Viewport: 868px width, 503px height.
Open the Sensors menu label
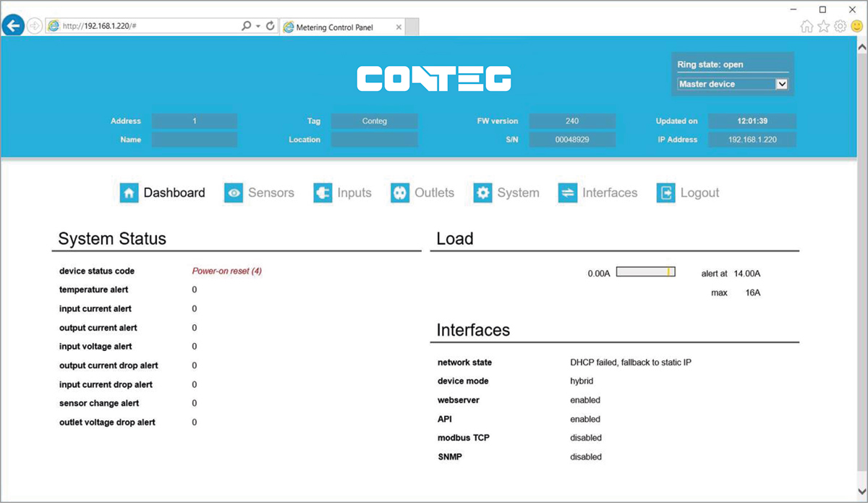pyautogui.click(x=271, y=193)
